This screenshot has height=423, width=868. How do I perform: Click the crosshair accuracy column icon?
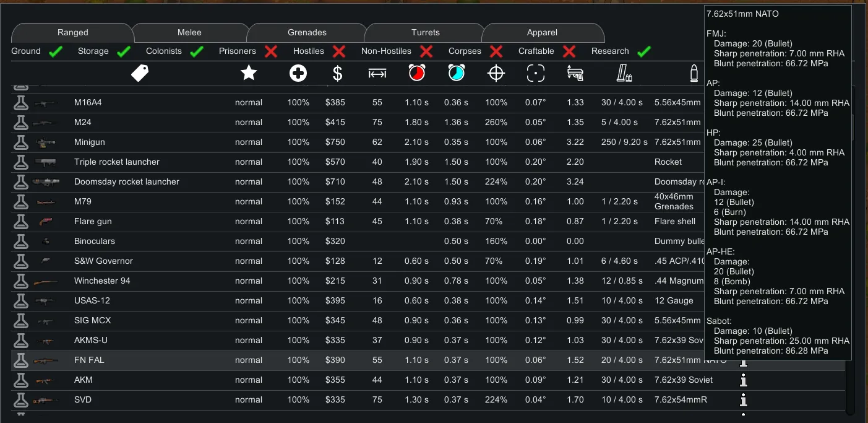pos(496,74)
